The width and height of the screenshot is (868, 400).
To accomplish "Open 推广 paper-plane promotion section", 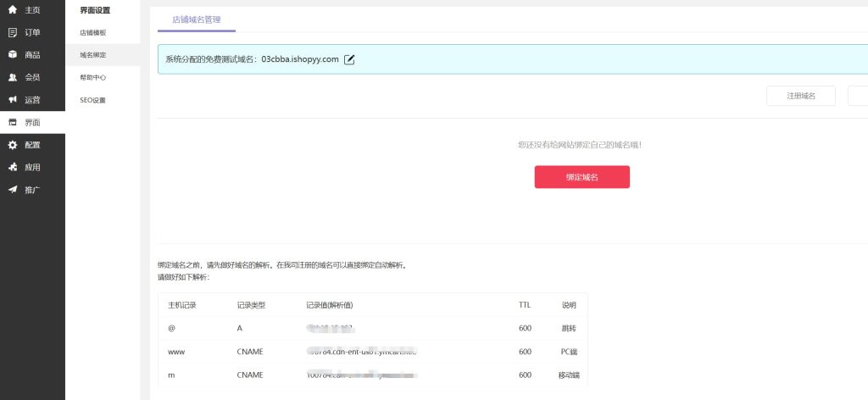I will (13, 190).
